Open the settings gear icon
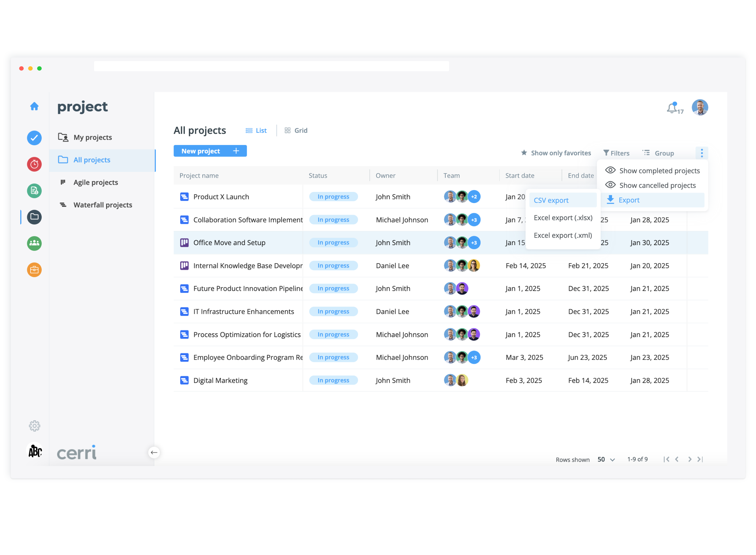Viewport: 756px width, 555px height. pos(34,426)
